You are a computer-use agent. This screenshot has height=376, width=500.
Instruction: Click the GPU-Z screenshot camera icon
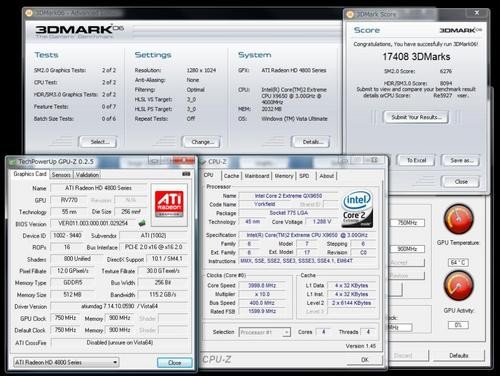pos(186,174)
